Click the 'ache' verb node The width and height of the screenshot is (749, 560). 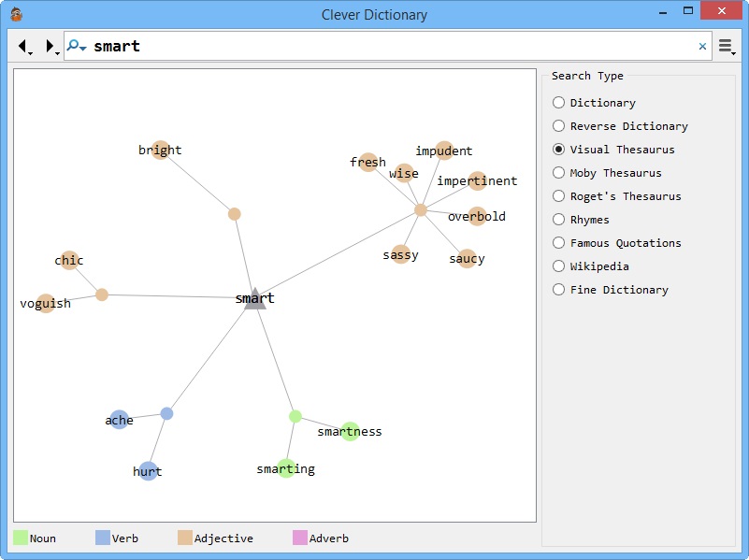[x=119, y=420]
